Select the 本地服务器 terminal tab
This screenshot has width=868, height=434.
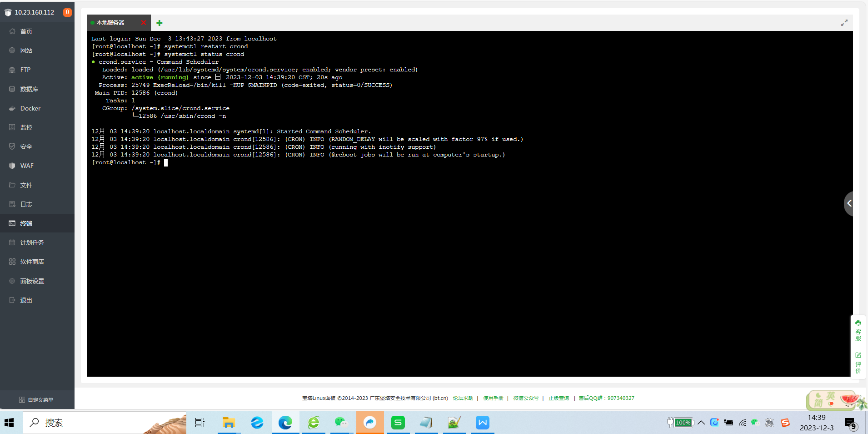coord(110,23)
